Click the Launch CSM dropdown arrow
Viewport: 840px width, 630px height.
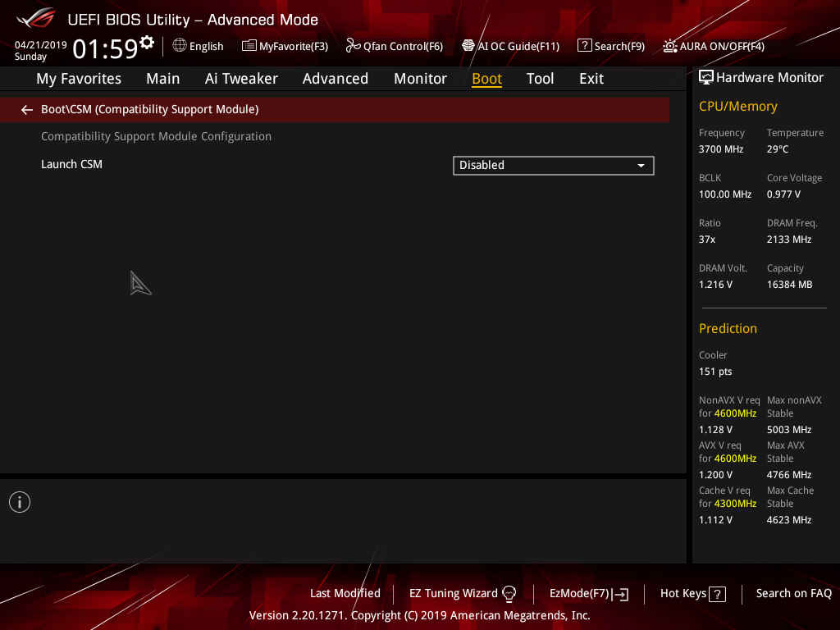(641, 166)
